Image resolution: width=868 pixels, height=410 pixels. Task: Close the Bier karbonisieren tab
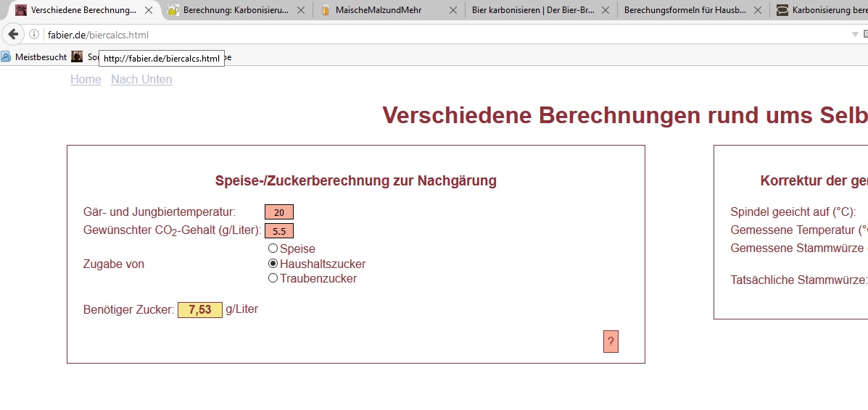604,10
